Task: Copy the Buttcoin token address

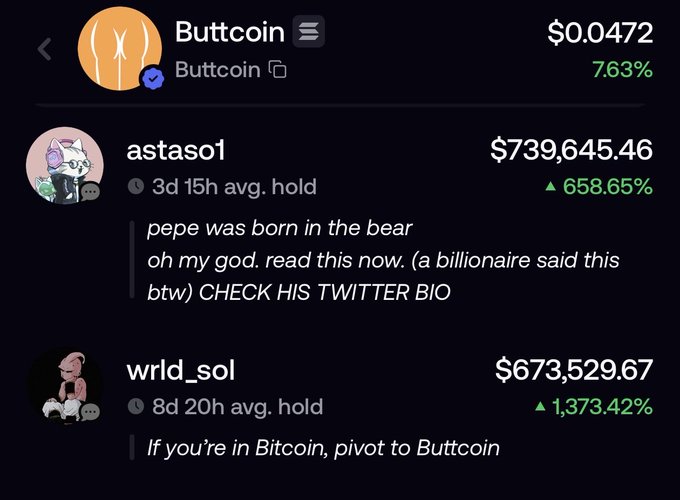Action: pyautogui.click(x=279, y=70)
